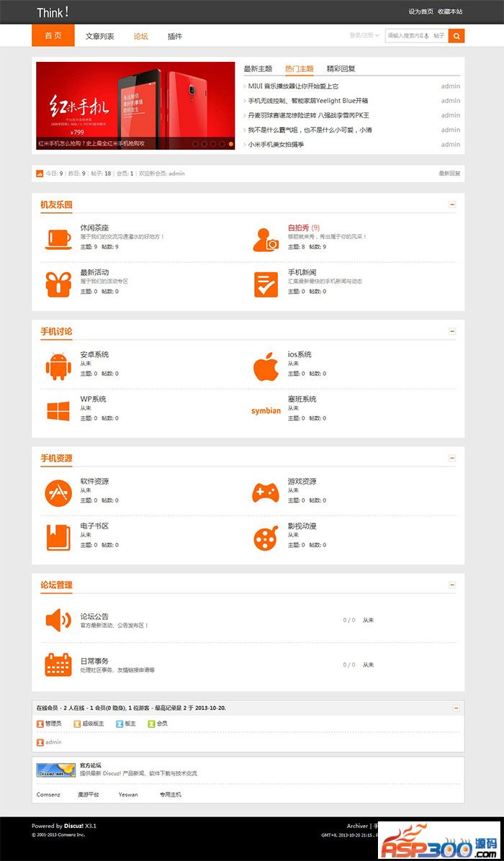Open the 红米手机怎么抢购 banner caption

(91, 143)
